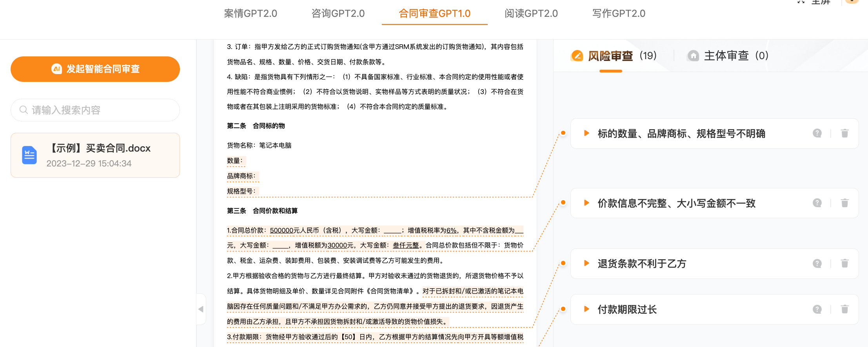Expand the 标的数量、品牌商标 risk item arrow
Viewport: 868px width, 347px height.
(587, 133)
